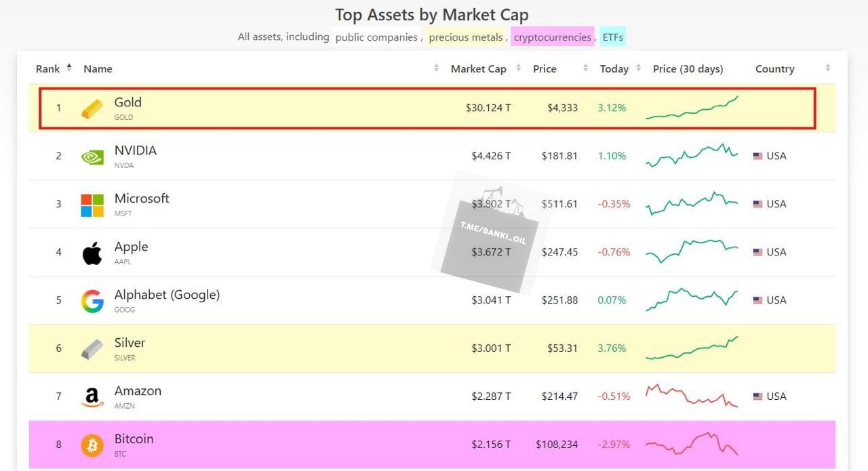The image size is (868, 471).
Task: Sort by Market Cap column header
Action: pyautogui.click(x=478, y=69)
